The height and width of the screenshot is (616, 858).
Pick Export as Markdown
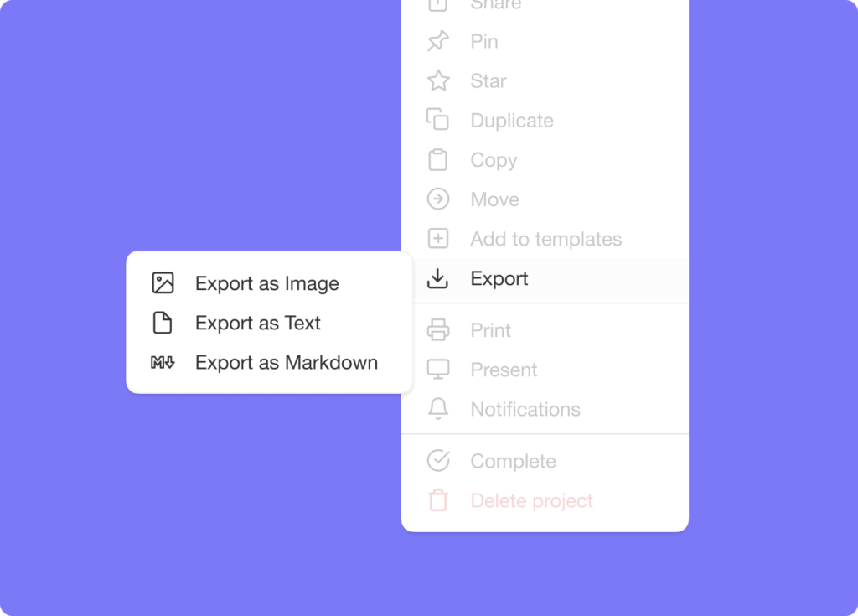pos(286,363)
